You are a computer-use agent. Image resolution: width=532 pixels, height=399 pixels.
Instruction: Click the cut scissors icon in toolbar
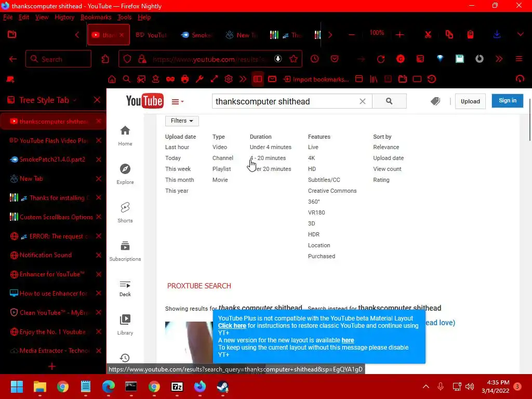pyautogui.click(x=428, y=34)
